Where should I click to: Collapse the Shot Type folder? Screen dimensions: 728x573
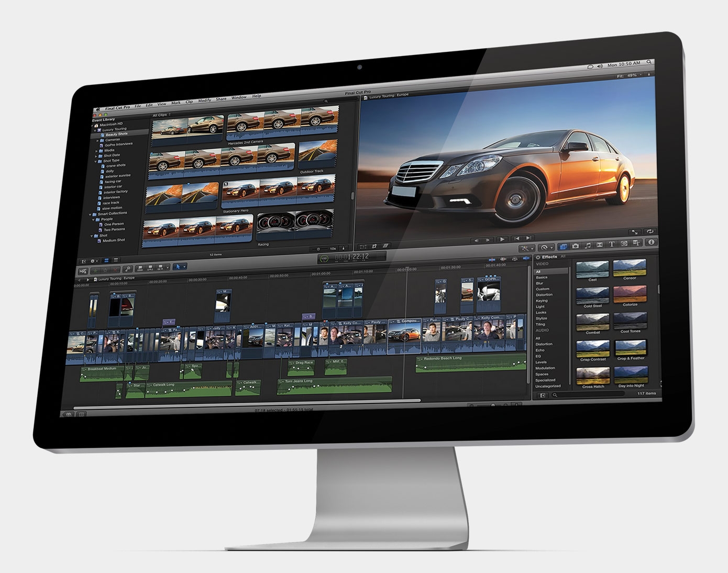point(95,161)
